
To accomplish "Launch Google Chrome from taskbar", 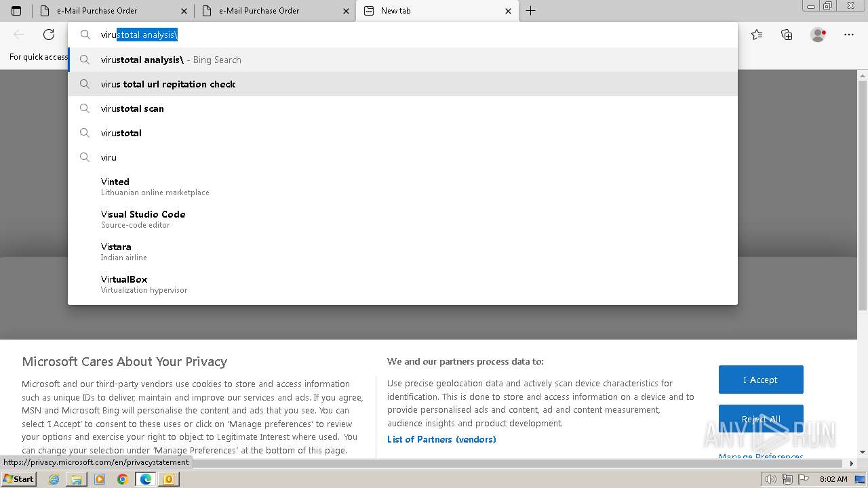I will point(122,479).
